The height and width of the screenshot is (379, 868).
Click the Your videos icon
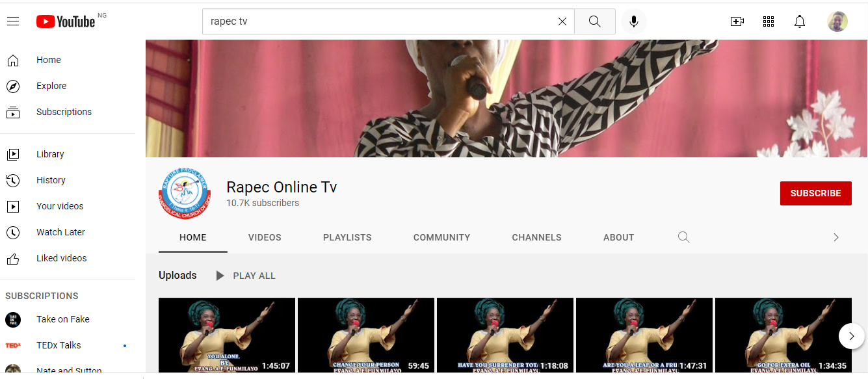(x=13, y=206)
